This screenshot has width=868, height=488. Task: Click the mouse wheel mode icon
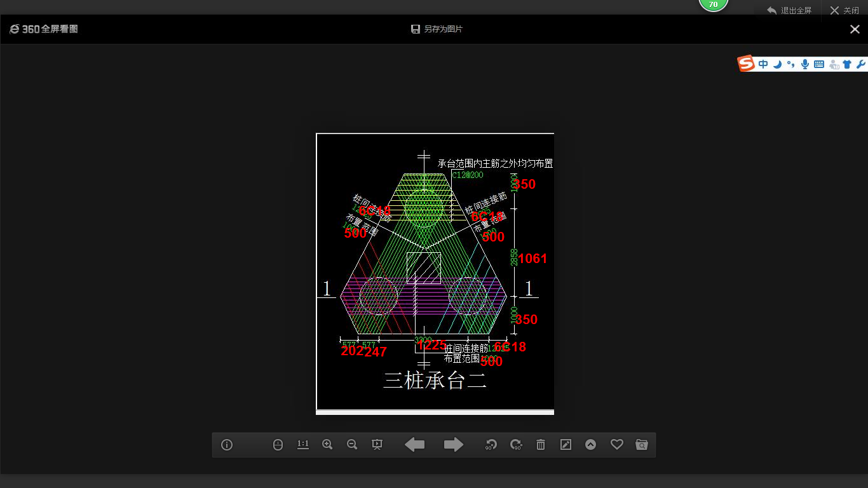pos(278,445)
